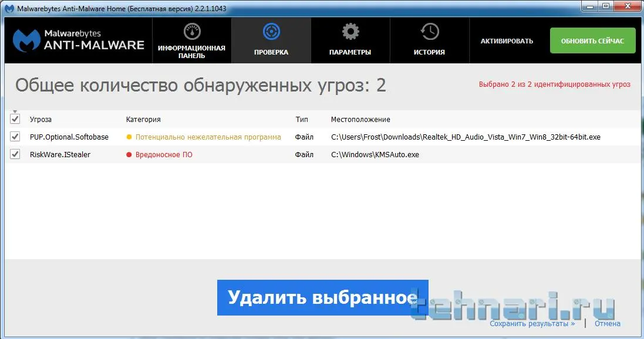
Task: Click the yellow dot for the PUP category
Action: click(129, 137)
